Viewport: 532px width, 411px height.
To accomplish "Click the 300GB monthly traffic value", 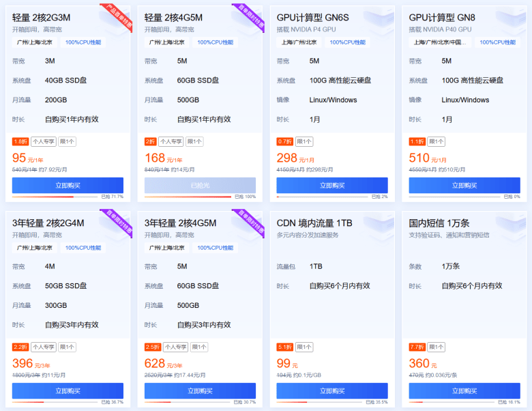I will pos(56,305).
